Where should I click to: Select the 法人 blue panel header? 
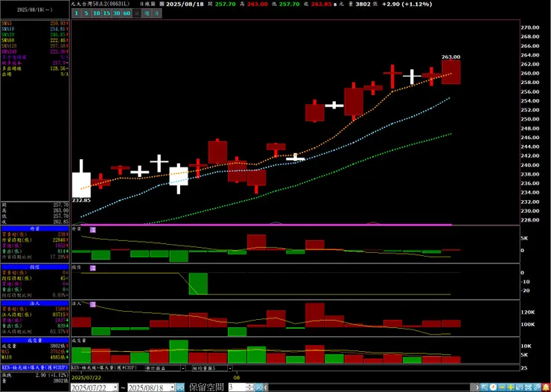coord(35,303)
